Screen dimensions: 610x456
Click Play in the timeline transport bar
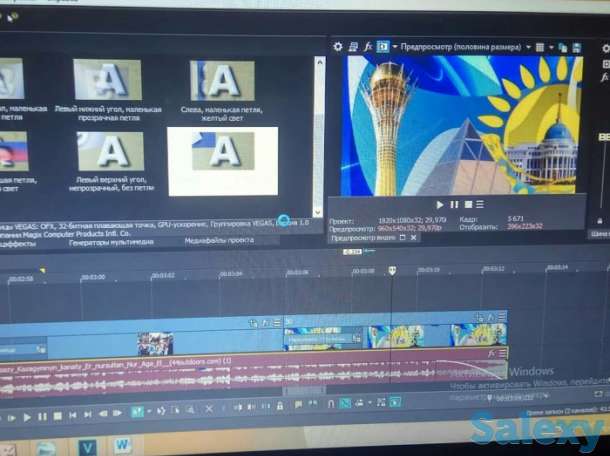coord(27,417)
